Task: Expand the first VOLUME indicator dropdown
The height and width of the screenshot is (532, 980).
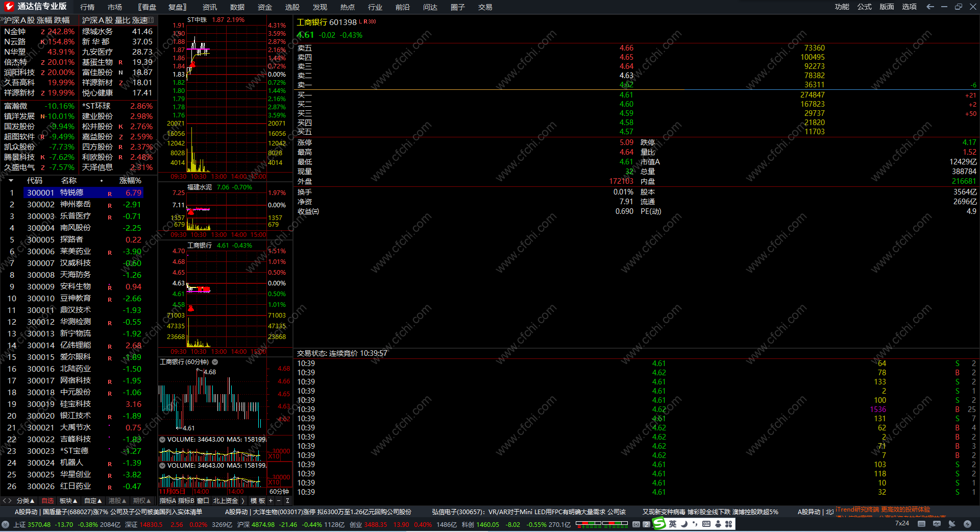Action: [x=162, y=440]
